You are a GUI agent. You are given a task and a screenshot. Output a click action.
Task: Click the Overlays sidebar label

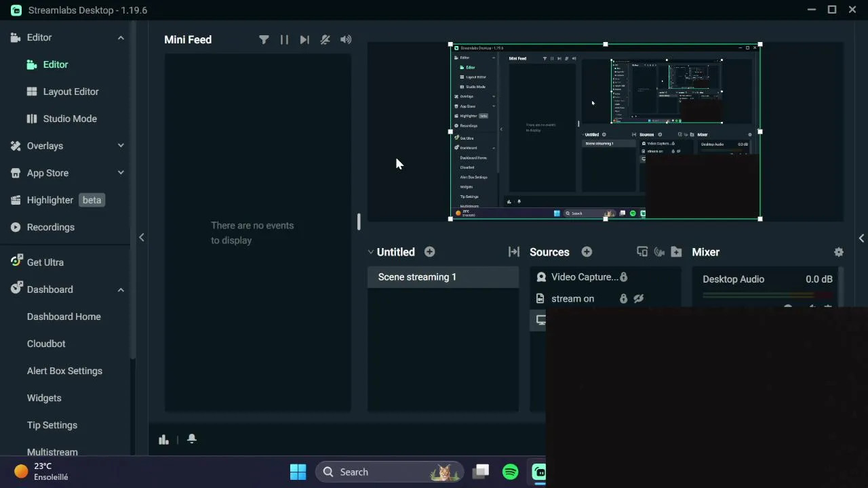pos(45,146)
